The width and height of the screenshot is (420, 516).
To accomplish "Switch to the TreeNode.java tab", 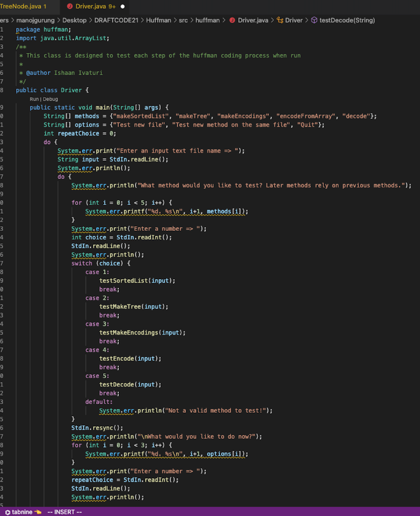I will click(x=23, y=8).
